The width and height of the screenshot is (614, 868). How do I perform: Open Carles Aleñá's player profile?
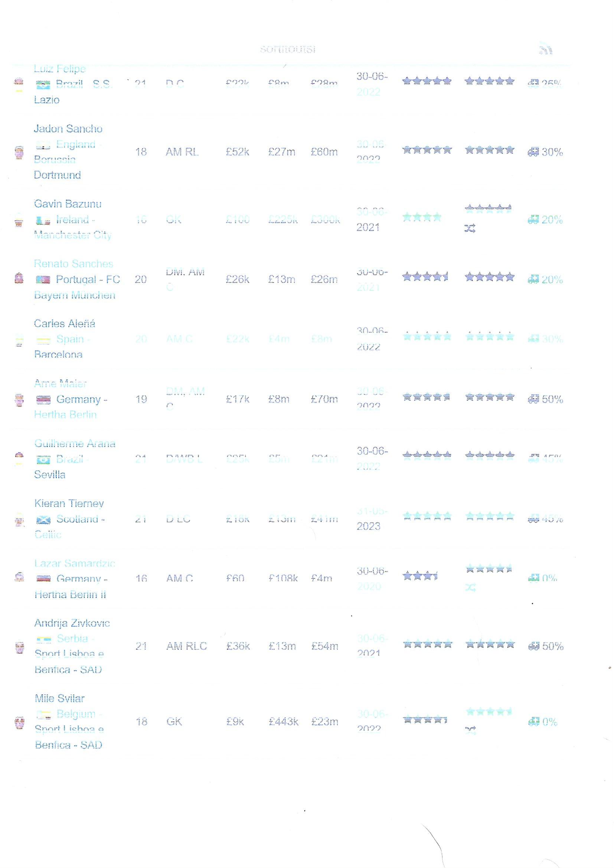(65, 324)
